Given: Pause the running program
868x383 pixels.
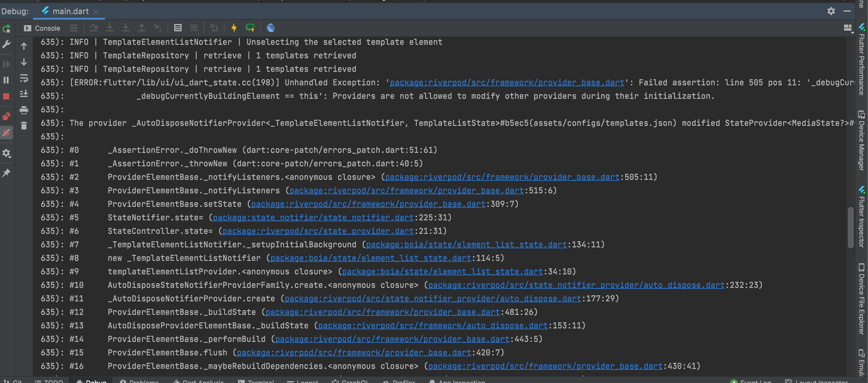Looking at the screenshot, I should pos(6,80).
